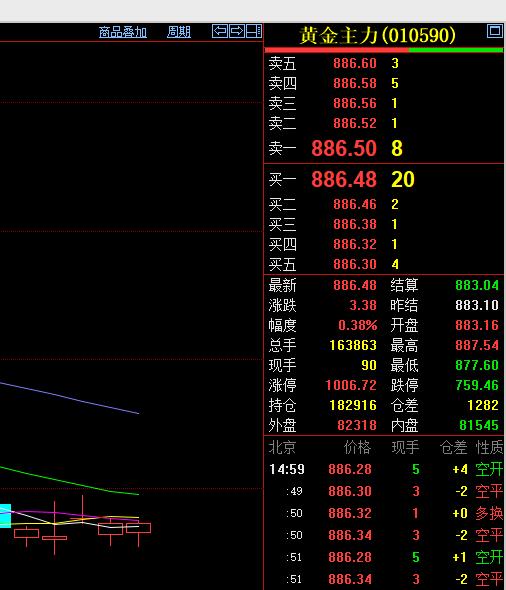Click the green moving average line

70,483
